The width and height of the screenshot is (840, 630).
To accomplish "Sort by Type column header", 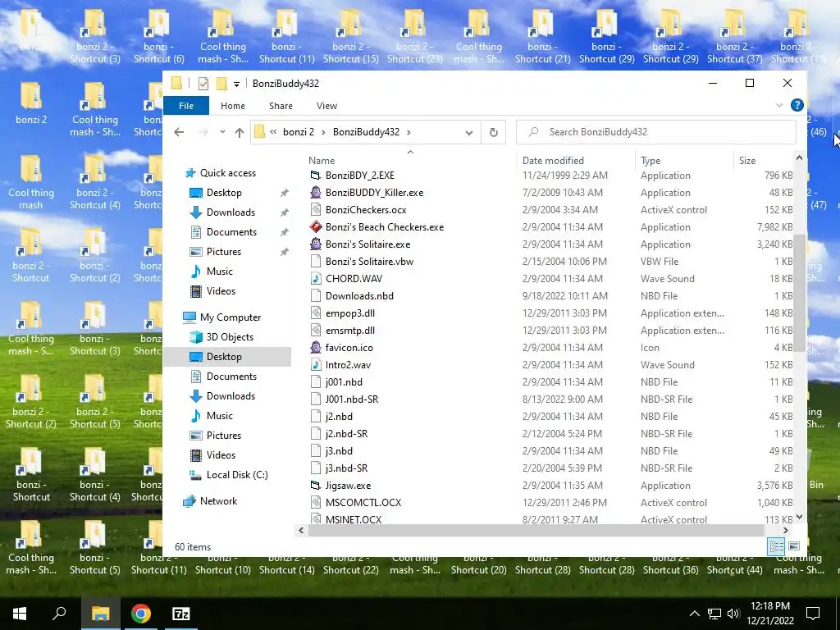I will (x=651, y=161).
